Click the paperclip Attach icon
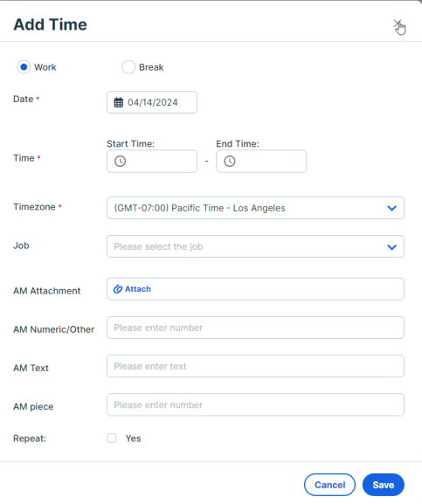Viewport: 422px width, 504px height. (x=118, y=289)
